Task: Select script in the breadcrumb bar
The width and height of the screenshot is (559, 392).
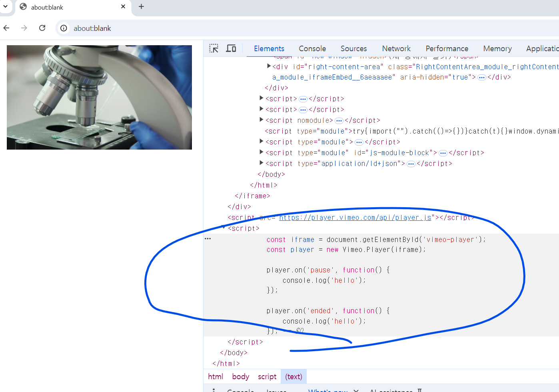Action: coord(267,376)
